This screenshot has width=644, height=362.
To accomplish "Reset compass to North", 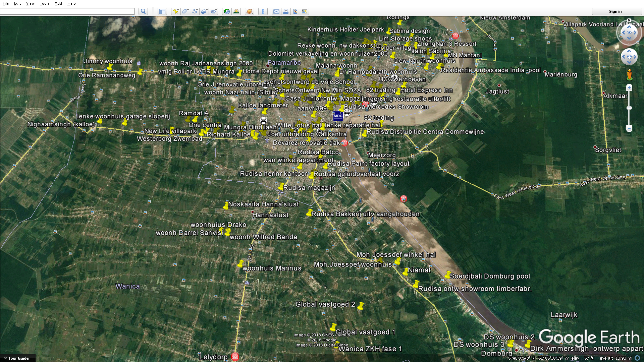I will [629, 20].
